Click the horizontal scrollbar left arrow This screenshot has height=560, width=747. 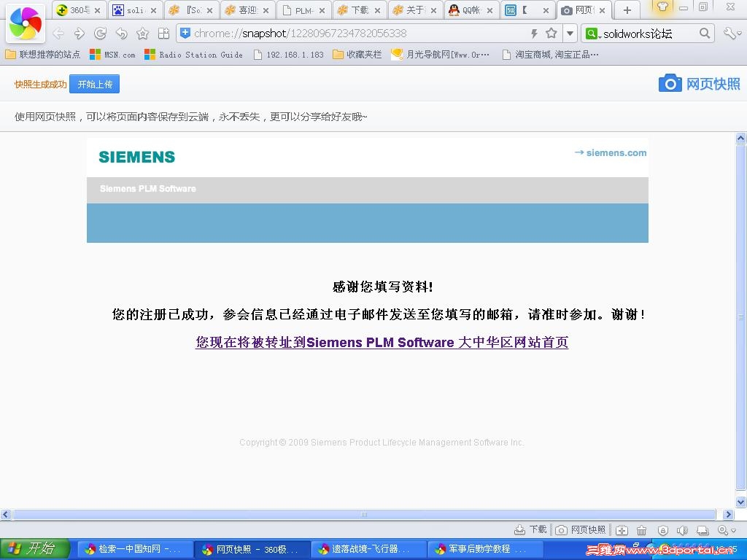tap(6, 514)
